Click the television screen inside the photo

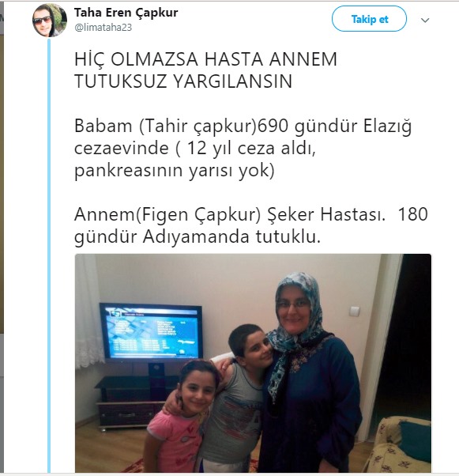pyautogui.click(x=151, y=331)
